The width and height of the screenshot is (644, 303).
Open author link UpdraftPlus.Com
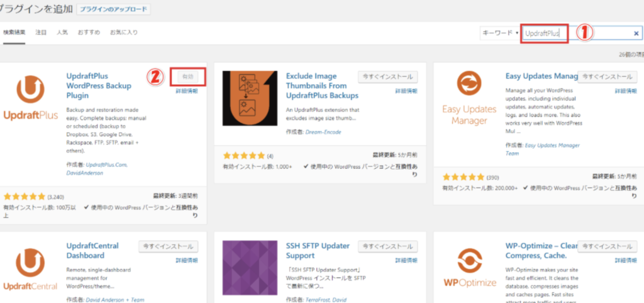(107, 164)
